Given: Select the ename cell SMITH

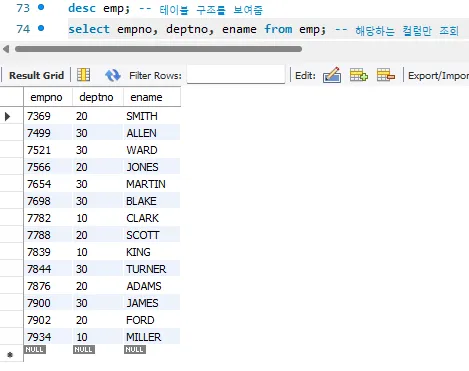Looking at the screenshot, I should pos(152,116).
